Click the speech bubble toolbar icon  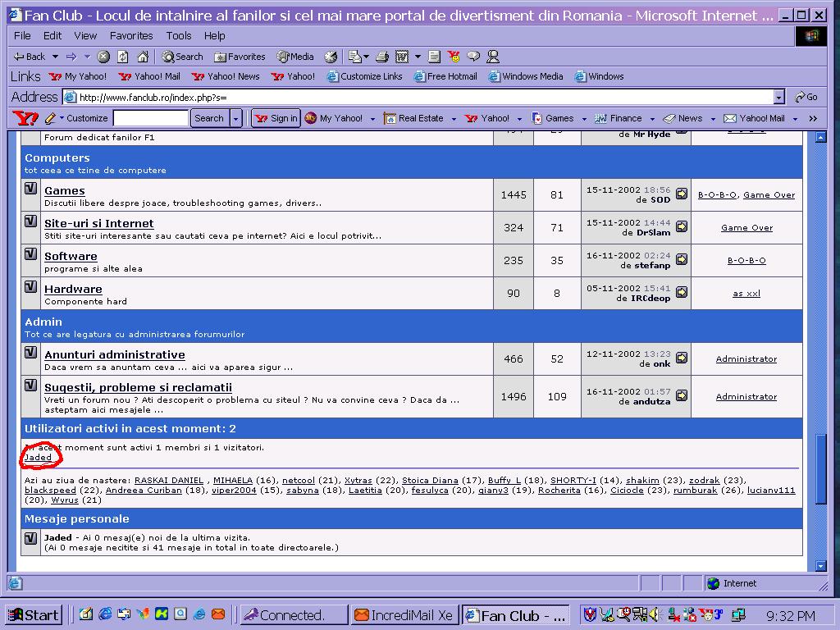tap(473, 57)
